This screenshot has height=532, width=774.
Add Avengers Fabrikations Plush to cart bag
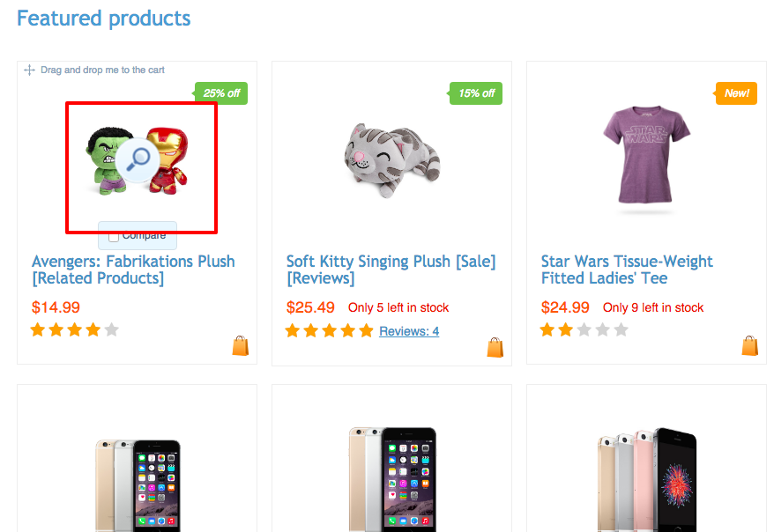(241, 346)
